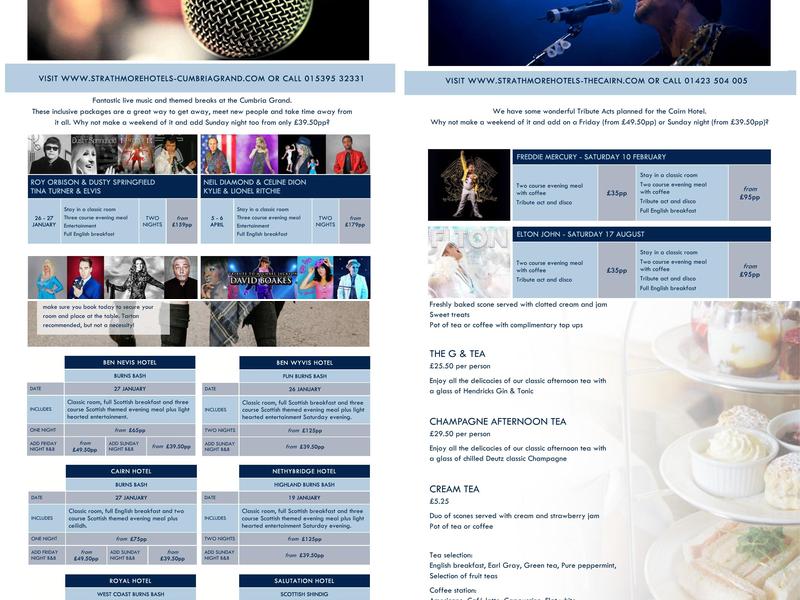Click the Nethybridge Hotel table header

tap(304, 471)
